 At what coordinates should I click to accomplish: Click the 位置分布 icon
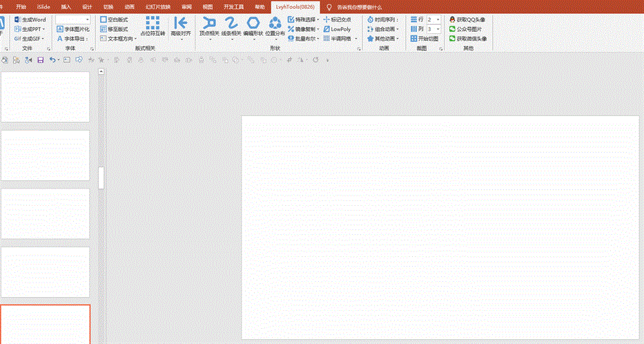[x=275, y=23]
